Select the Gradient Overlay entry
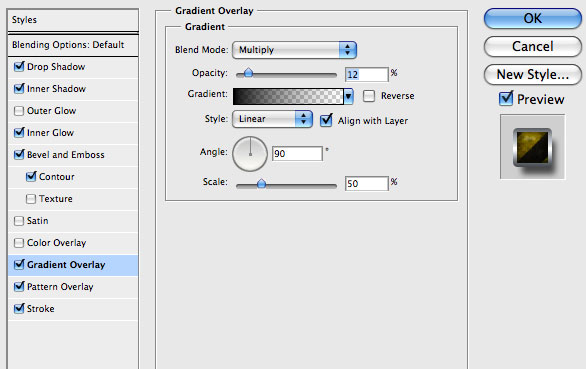This screenshot has height=369, width=586. (x=73, y=265)
